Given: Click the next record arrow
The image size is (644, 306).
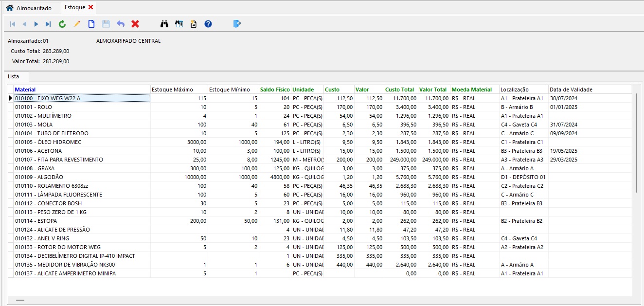Looking at the screenshot, I should point(36,24).
